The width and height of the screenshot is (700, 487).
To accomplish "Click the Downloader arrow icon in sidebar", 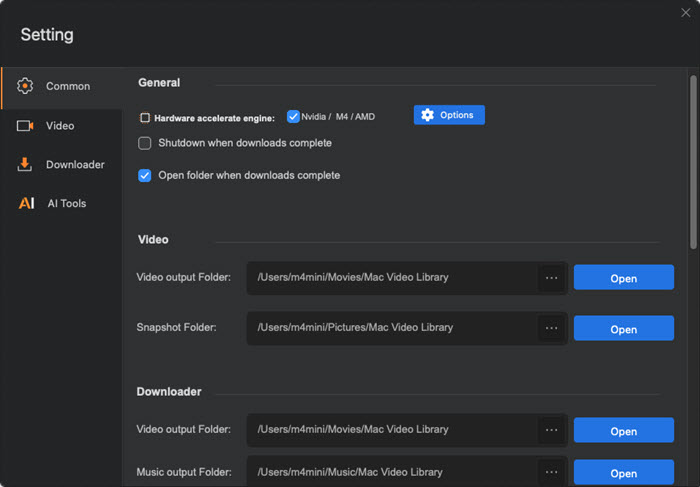I will [25, 164].
